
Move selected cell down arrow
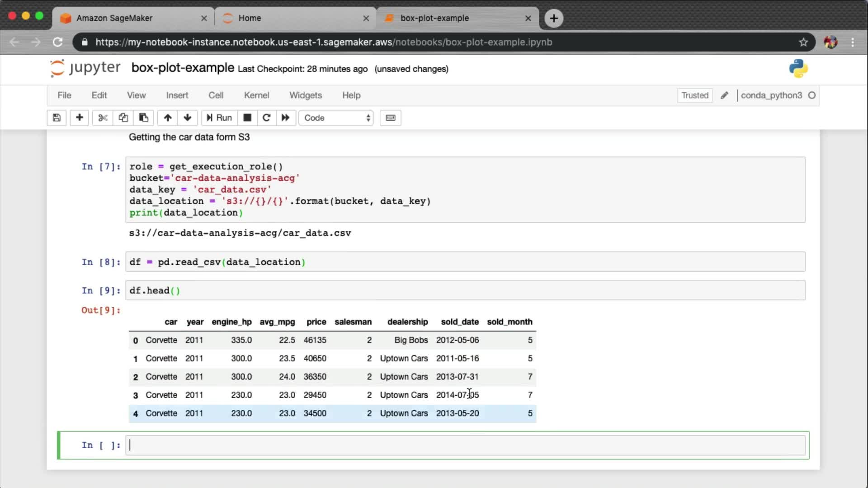[x=188, y=118]
